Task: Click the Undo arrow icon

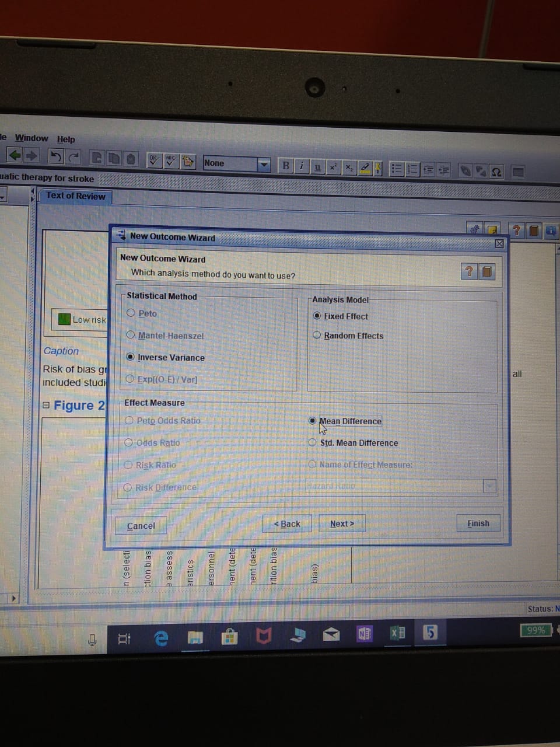Action: [55, 156]
